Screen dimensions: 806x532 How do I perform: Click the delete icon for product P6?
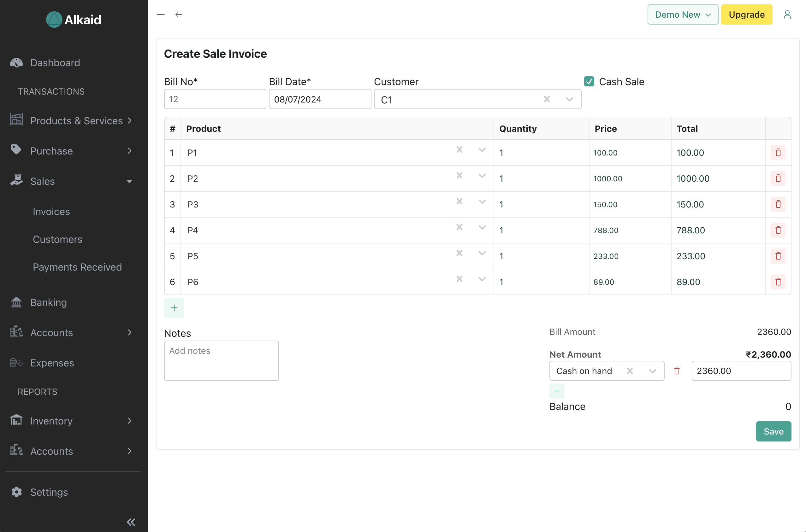pos(778,282)
